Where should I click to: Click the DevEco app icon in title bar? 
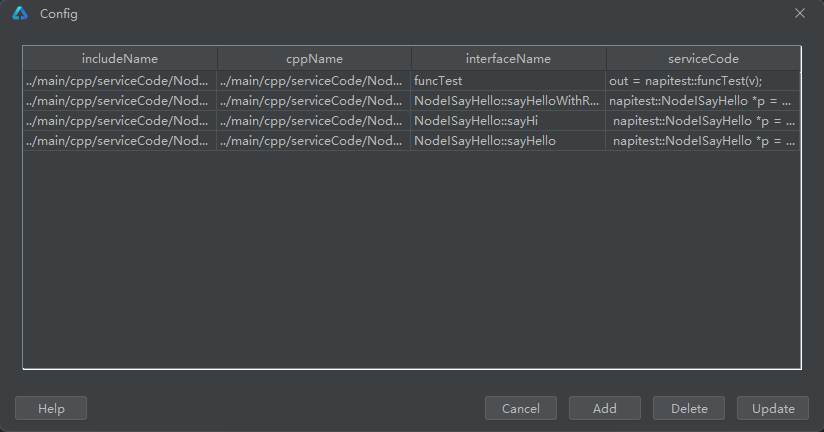(20, 14)
